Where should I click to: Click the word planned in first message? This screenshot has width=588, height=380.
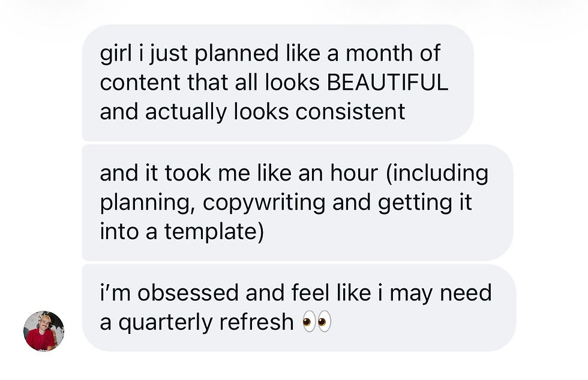(x=236, y=53)
